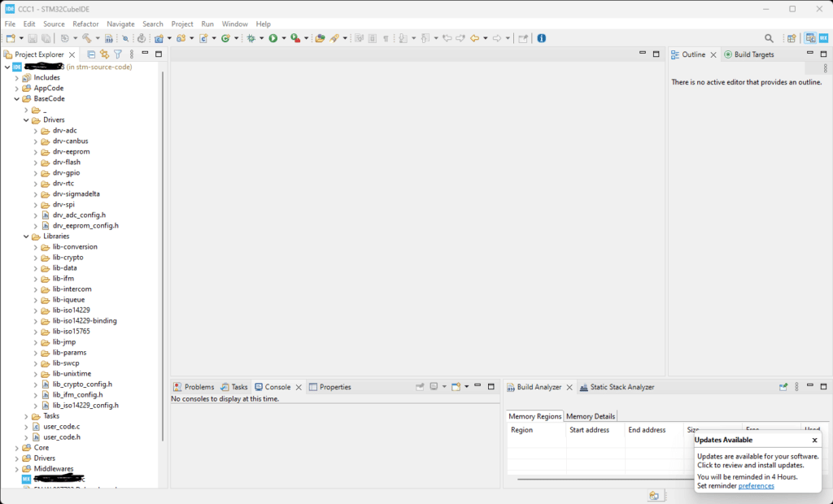Viewport: 833px width, 504px height.
Task: Click the Updates Available notification text
Action: (x=758, y=460)
